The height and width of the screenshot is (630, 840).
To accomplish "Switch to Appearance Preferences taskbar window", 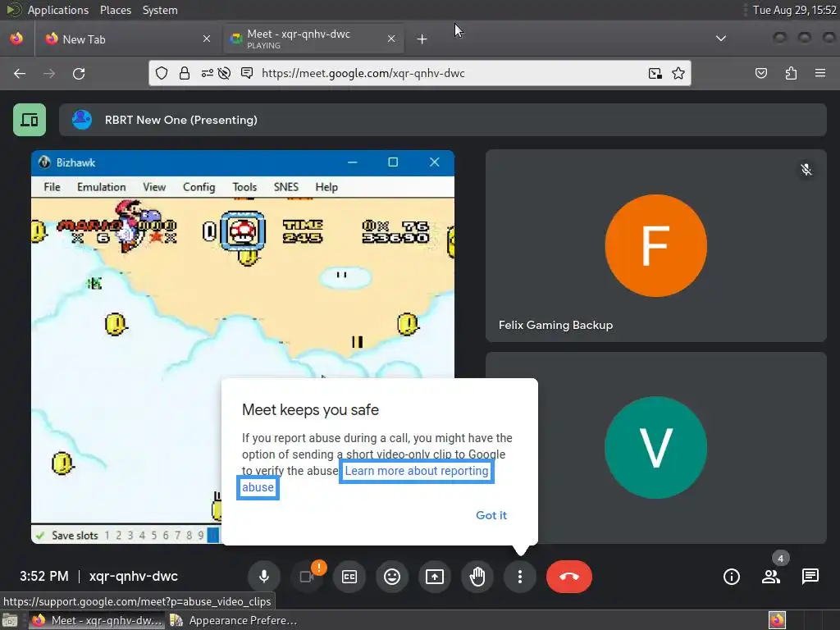I will pos(234,620).
